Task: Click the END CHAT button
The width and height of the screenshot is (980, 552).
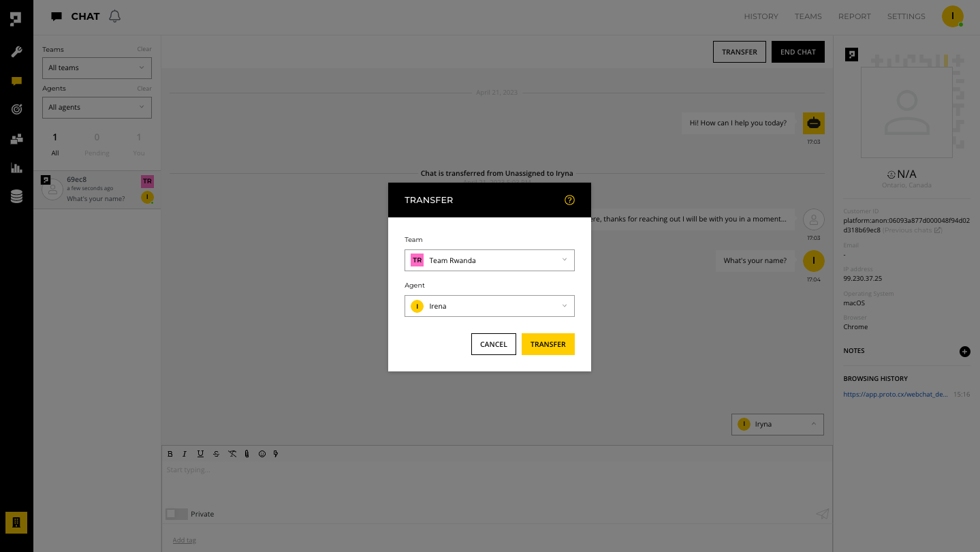Action: 798,52
